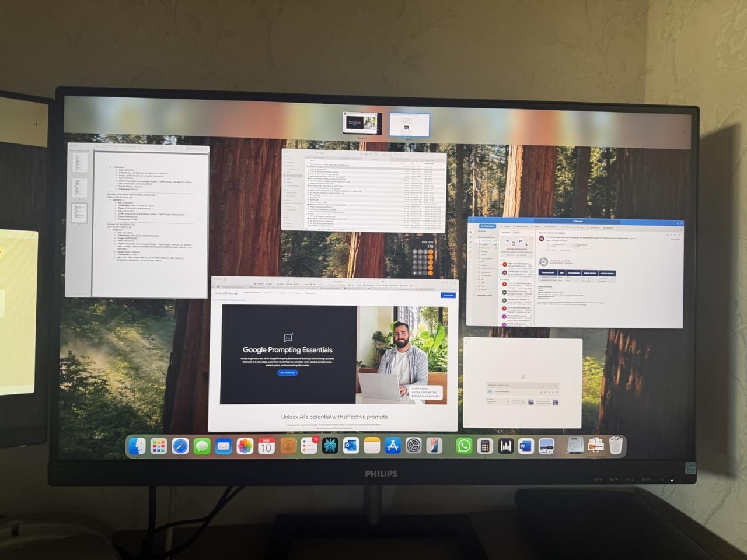Add a new desktop with plus button
Image resolution: width=747 pixels, height=560 pixels.
point(684,132)
